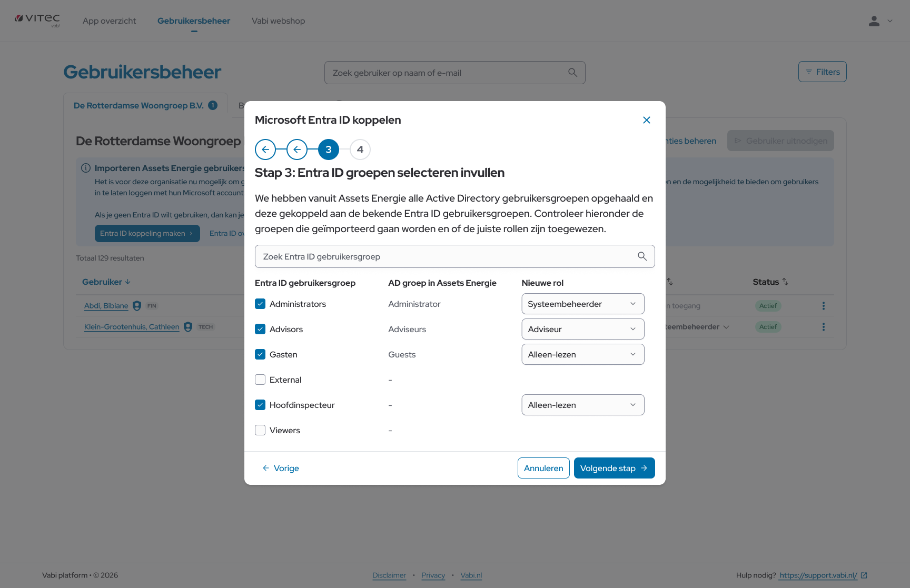This screenshot has width=910, height=588.
Task: Open the App overzicht menu item
Action: coord(109,21)
